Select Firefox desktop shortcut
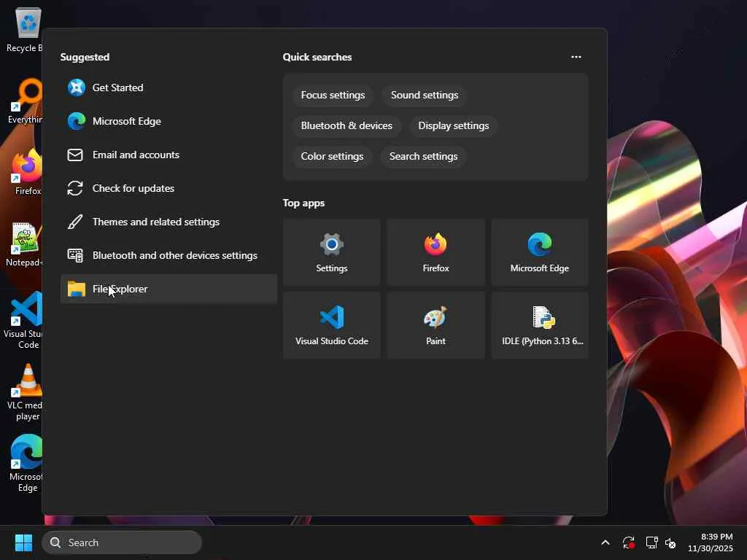This screenshot has height=560, width=747. [x=27, y=172]
